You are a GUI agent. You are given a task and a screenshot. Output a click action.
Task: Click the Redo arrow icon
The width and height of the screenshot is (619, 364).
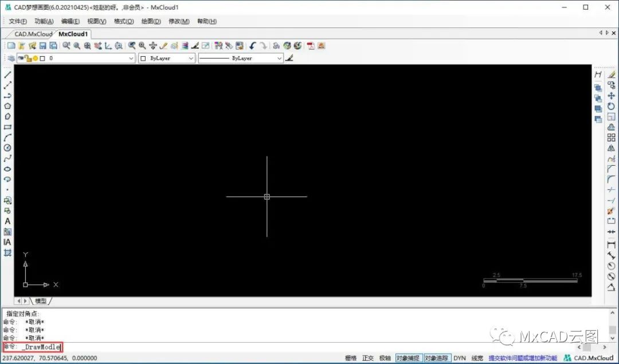[x=263, y=46]
